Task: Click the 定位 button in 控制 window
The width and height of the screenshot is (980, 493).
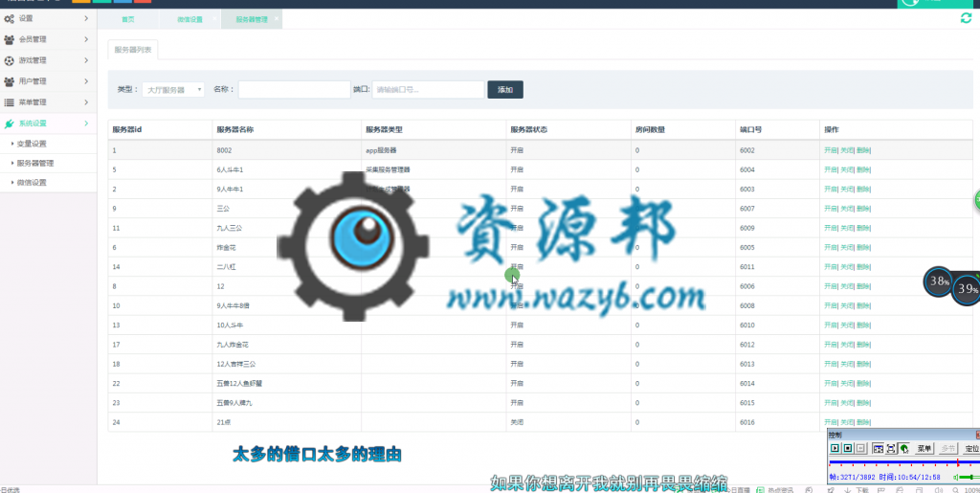Action: click(970, 449)
